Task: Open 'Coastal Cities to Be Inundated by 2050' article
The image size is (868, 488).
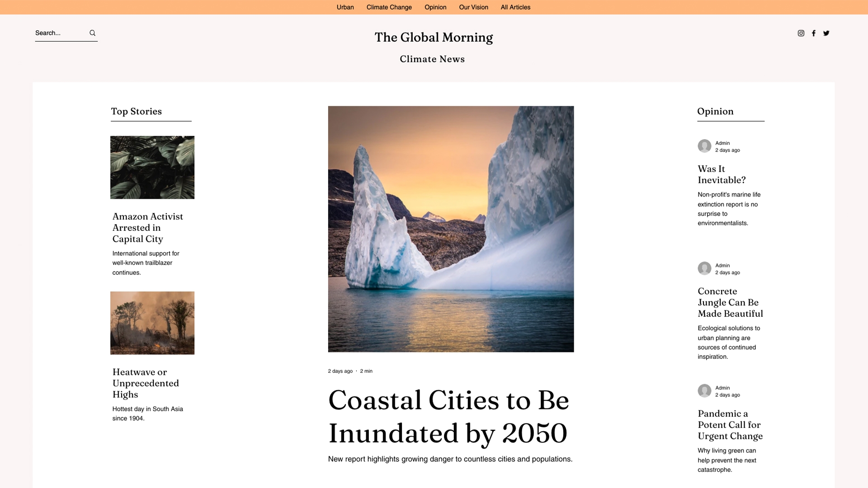Action: (448, 416)
